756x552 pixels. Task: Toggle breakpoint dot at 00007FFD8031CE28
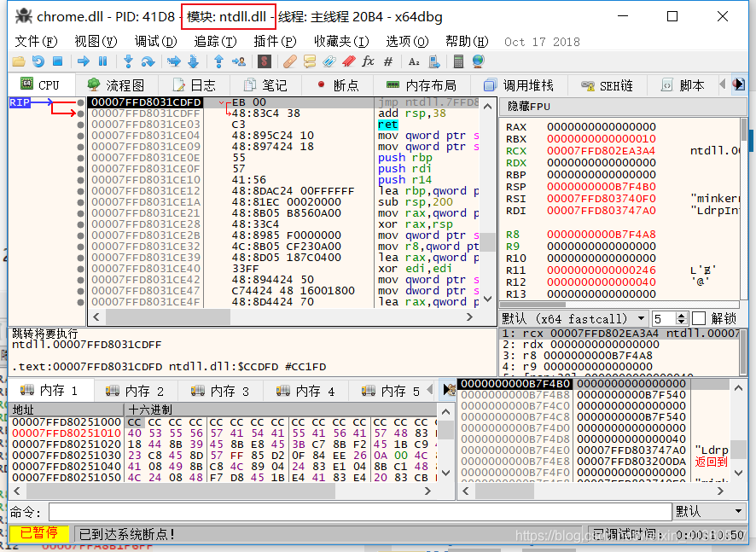tap(80, 224)
